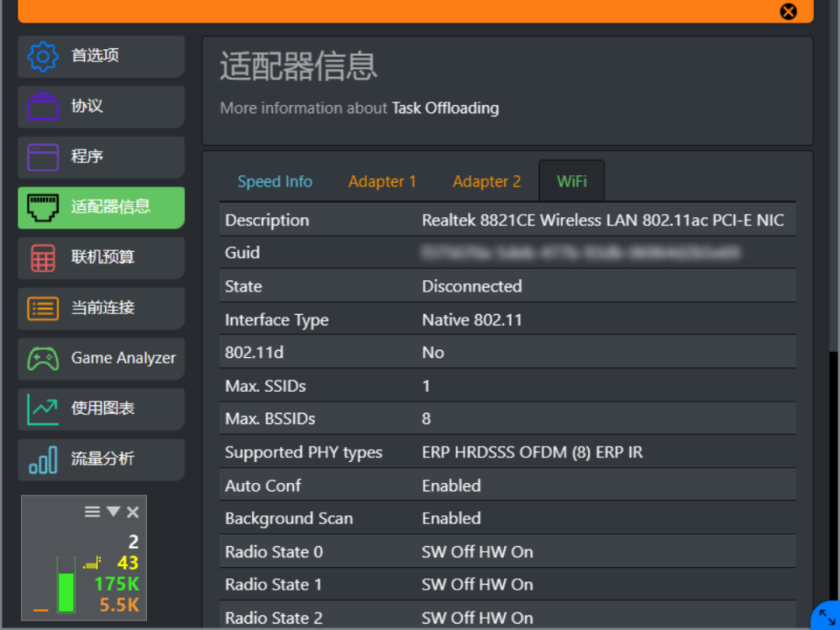
Task: Click the Game Analyzer gamepad icon
Action: point(43,359)
